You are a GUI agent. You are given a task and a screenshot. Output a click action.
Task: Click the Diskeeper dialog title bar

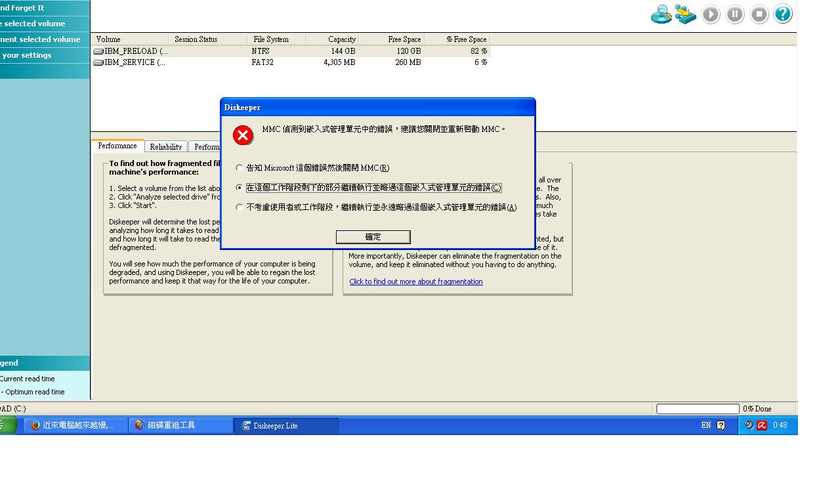378,108
